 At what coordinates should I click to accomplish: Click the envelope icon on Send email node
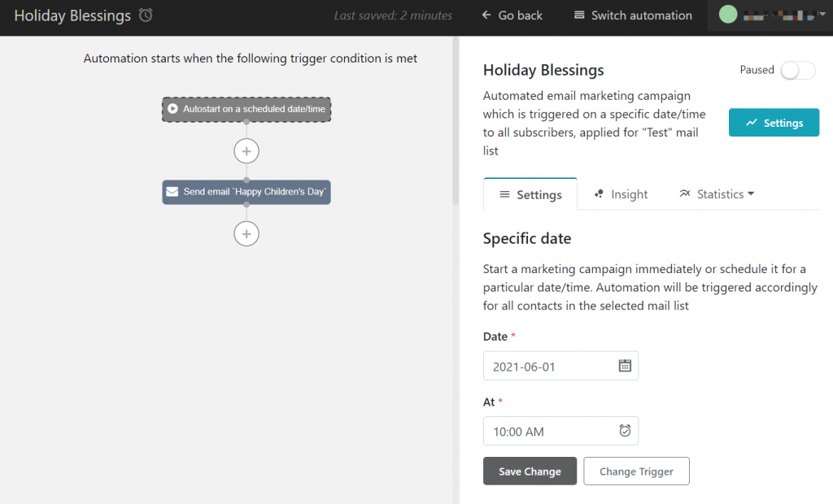tap(172, 192)
